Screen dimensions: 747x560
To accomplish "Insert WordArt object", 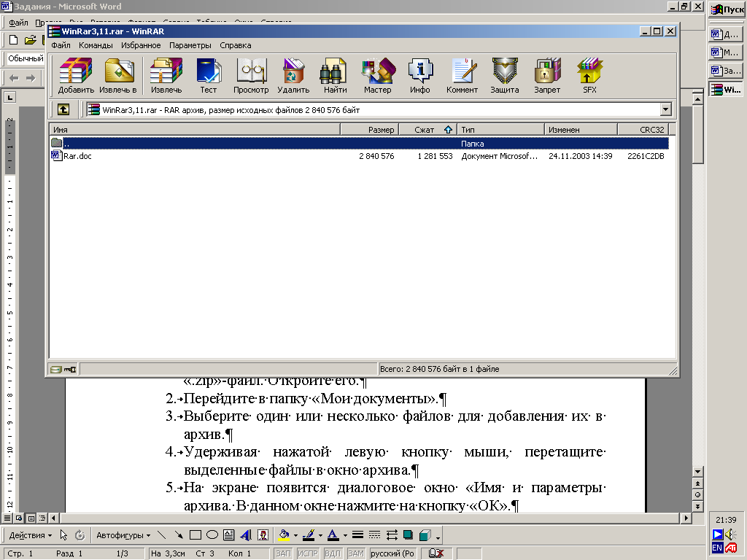I will point(246,535).
